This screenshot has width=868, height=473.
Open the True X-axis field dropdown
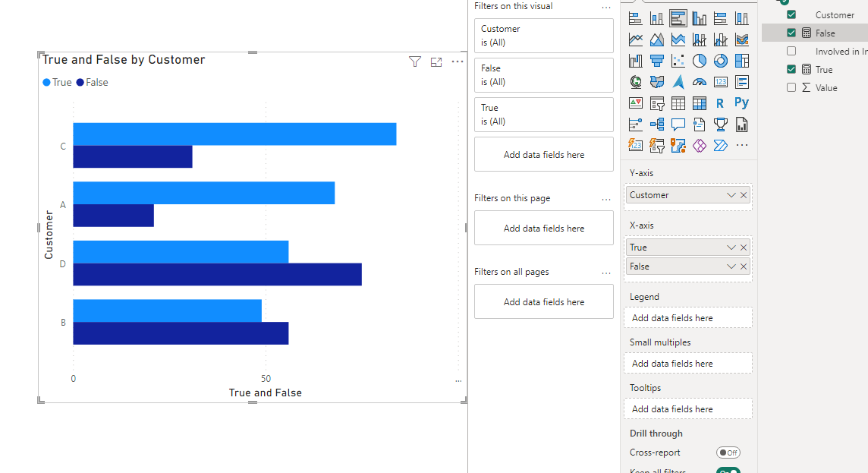(731, 248)
